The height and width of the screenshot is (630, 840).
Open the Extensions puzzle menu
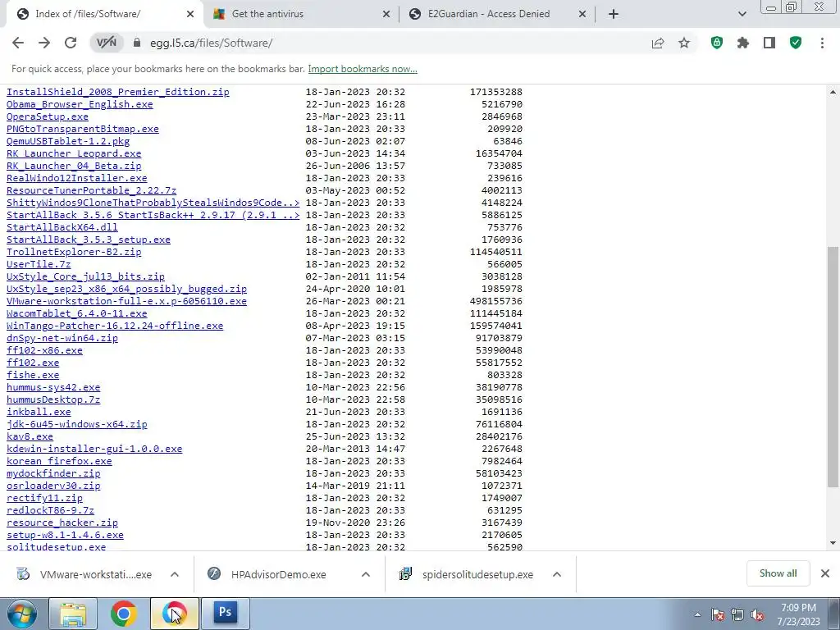743,43
